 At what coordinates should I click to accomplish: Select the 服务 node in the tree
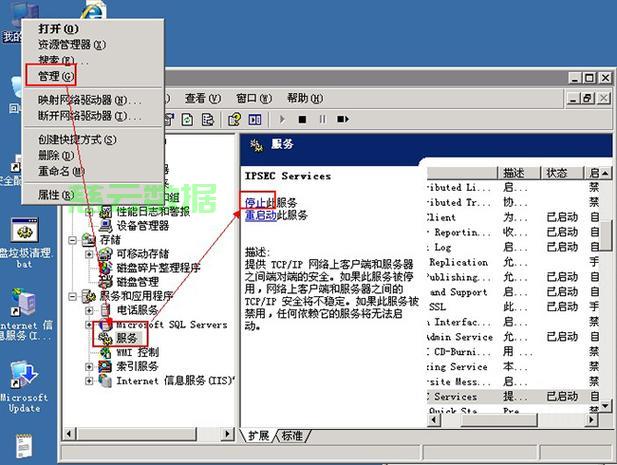(127, 338)
